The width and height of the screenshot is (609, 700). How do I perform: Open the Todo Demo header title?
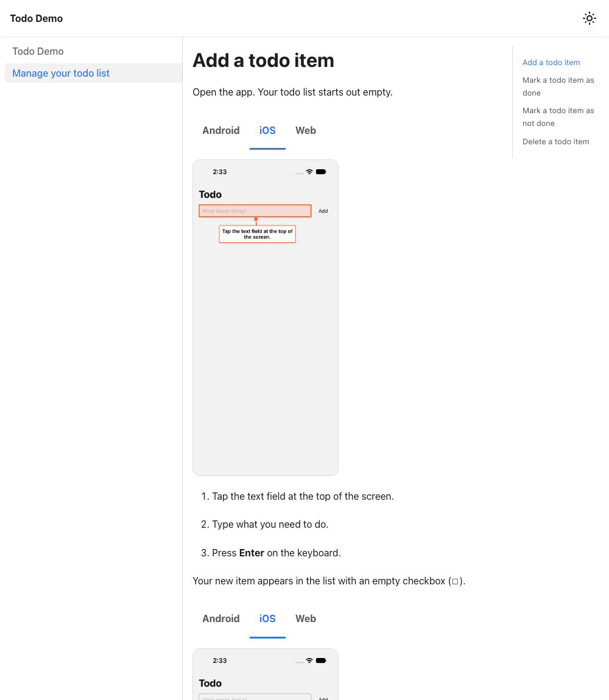point(36,18)
